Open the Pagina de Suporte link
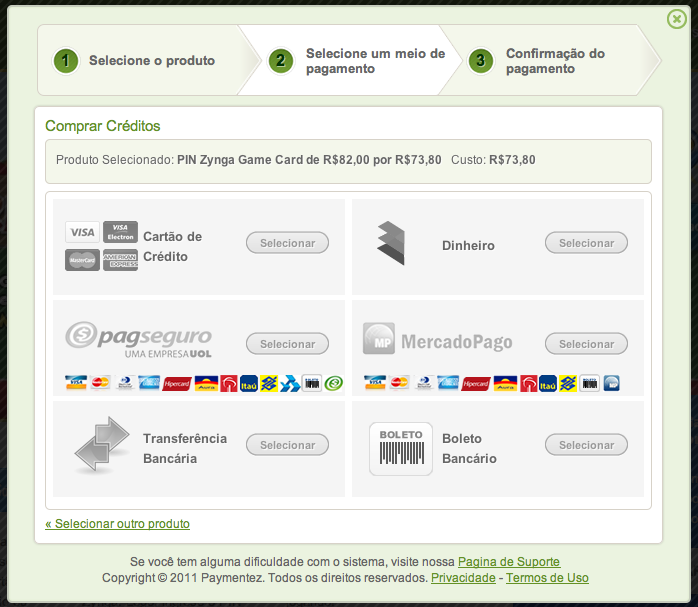Viewport: 698px width, 607px height. 509,562
